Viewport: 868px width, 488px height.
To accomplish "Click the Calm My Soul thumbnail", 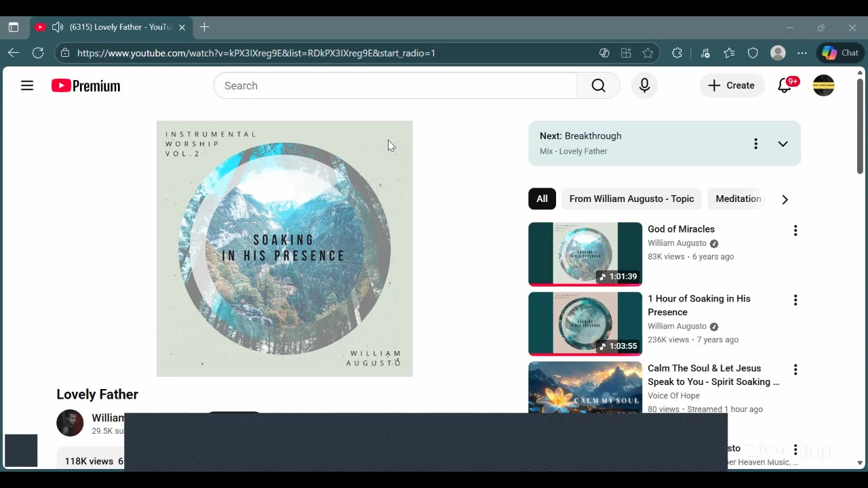I will 585,387.
